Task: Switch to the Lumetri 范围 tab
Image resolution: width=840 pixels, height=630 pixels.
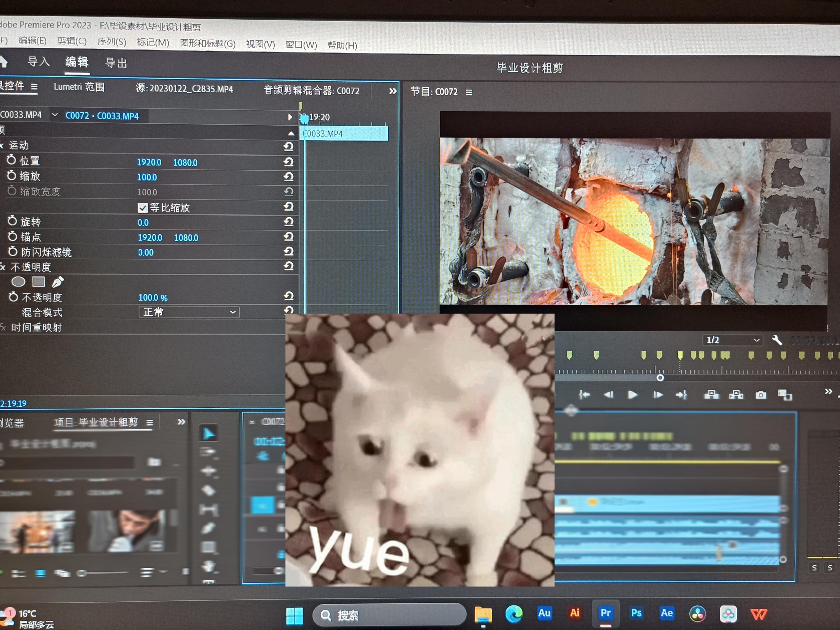Action: [x=79, y=87]
